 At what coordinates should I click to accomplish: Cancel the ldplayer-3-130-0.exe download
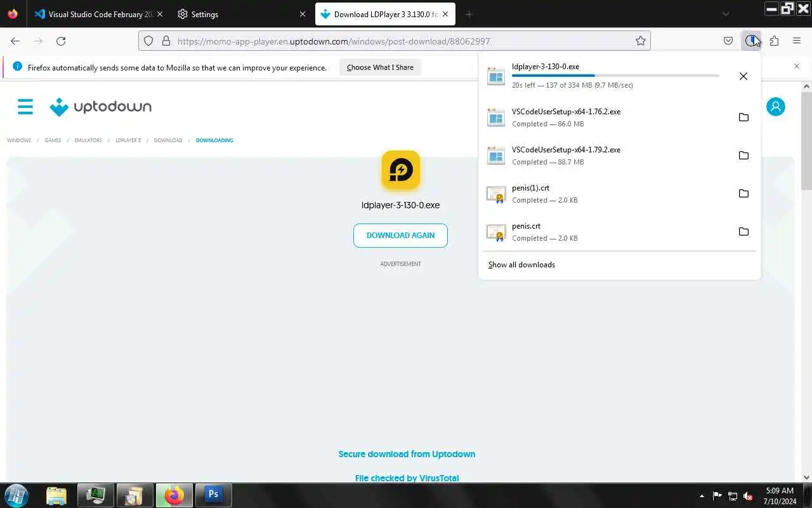pos(743,76)
